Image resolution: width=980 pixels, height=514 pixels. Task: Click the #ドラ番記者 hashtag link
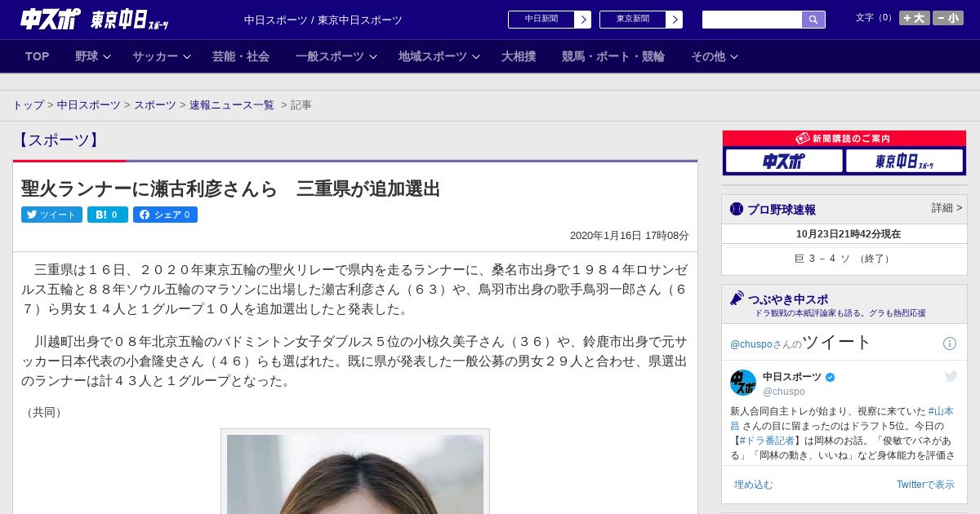click(767, 441)
